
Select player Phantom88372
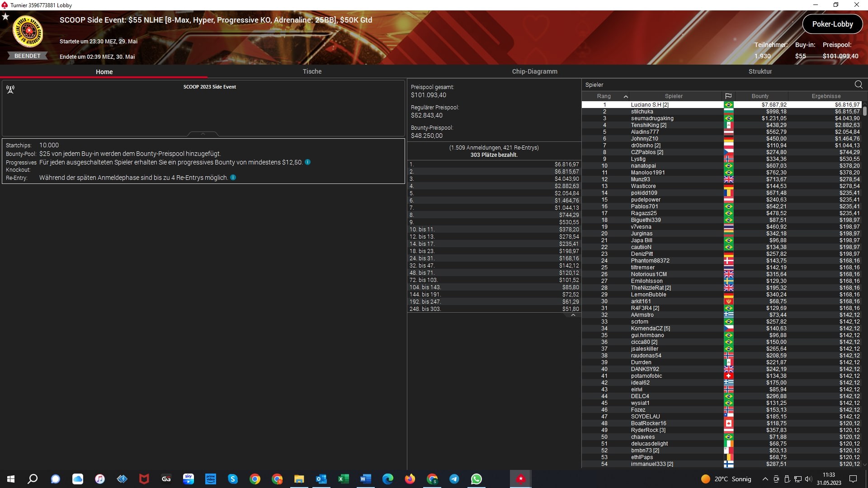tap(722, 261)
